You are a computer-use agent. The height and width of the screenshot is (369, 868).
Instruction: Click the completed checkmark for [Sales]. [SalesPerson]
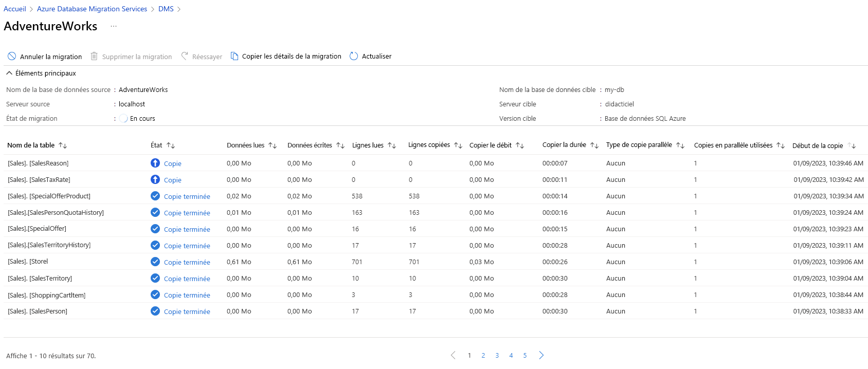coord(155,311)
